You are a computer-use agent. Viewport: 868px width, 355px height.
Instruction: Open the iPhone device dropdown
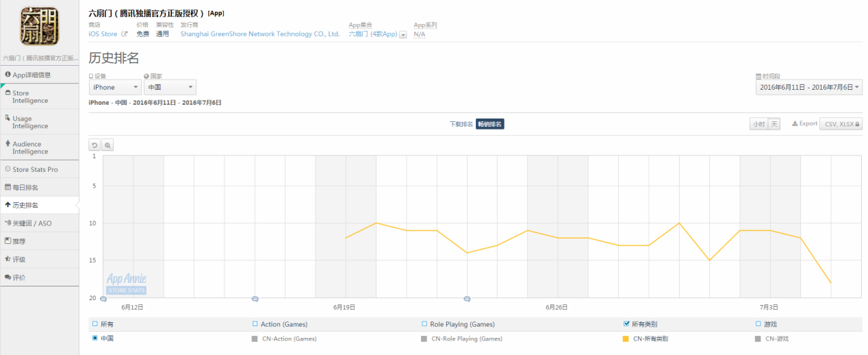pos(115,87)
